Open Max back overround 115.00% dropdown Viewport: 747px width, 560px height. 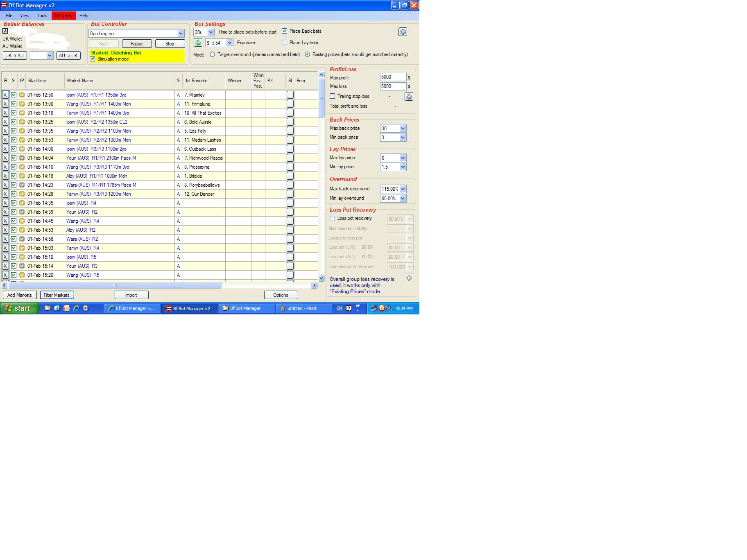point(403,189)
